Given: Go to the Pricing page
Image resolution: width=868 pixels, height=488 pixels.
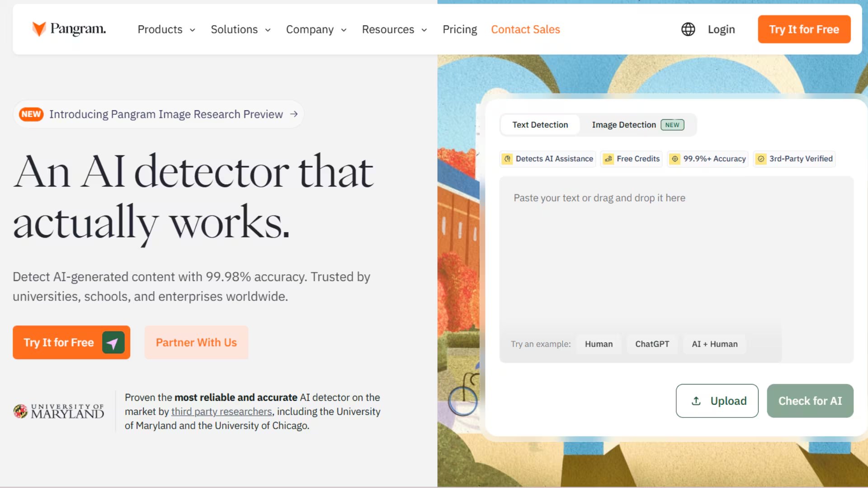Looking at the screenshot, I should pyautogui.click(x=460, y=29).
